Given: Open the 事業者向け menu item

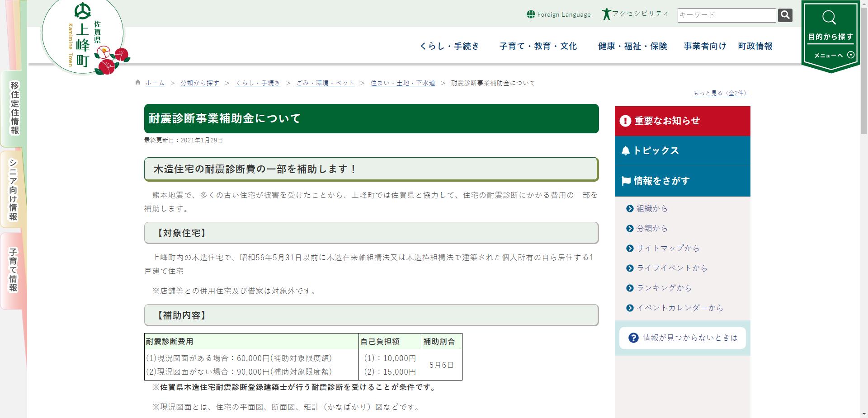Looking at the screenshot, I should [704, 46].
